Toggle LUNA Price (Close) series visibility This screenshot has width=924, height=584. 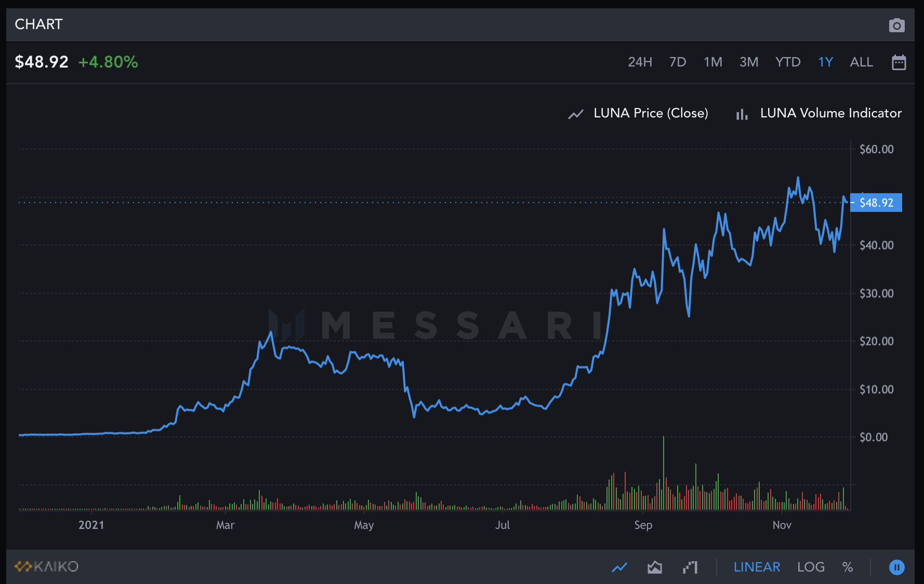638,113
